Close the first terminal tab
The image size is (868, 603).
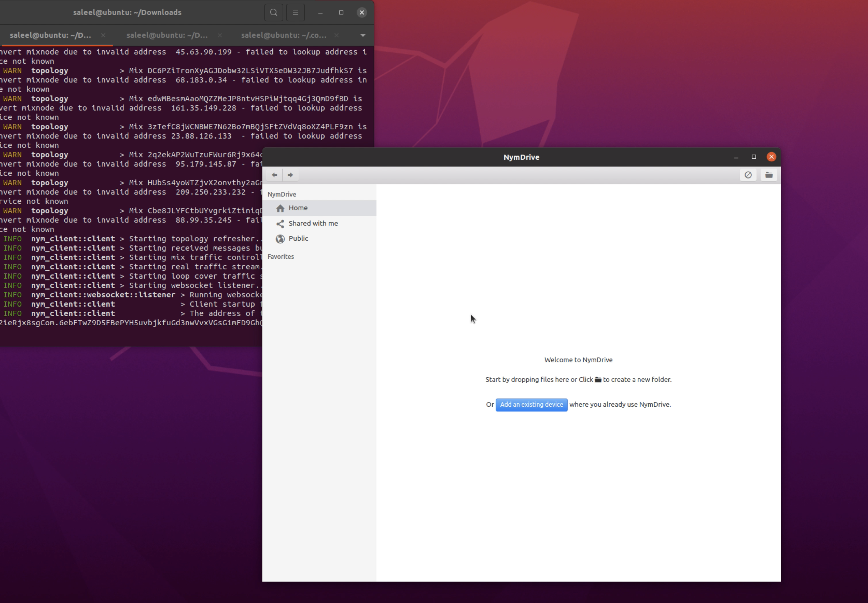pos(103,35)
